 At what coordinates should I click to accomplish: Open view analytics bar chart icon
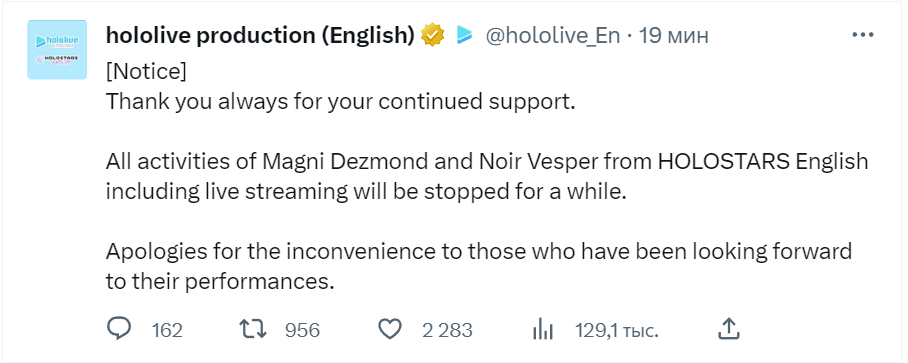(x=543, y=330)
